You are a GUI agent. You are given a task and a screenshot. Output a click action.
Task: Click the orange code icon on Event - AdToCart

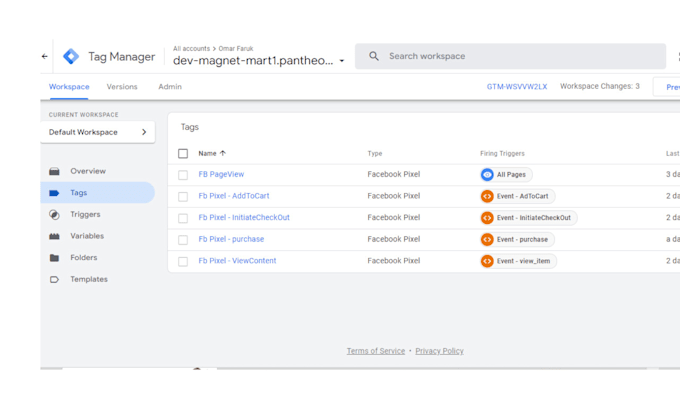pos(487,196)
